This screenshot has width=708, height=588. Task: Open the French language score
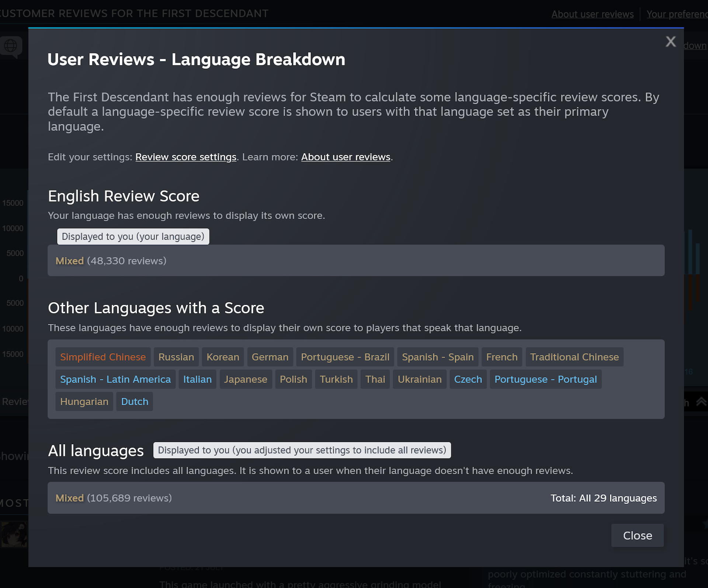502,357
